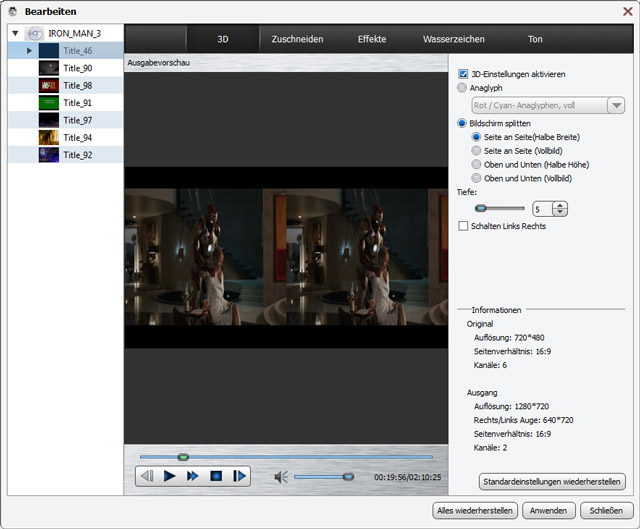640x529 pixels.
Task: Click the Schließen button
Action: [x=606, y=511]
